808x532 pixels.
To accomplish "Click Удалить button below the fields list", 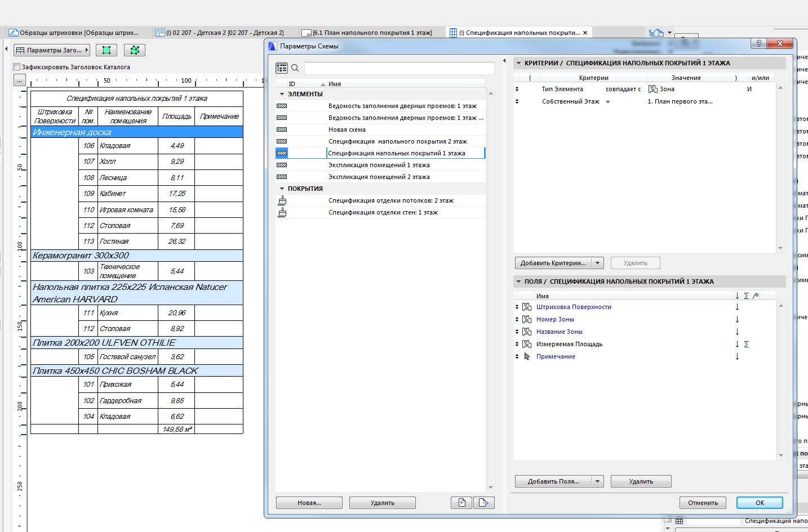I will [x=641, y=481].
